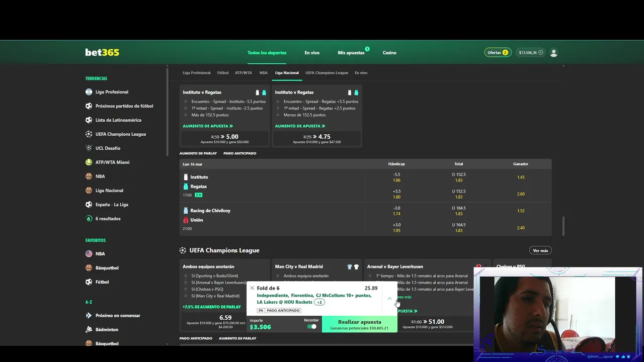
Task: Expand Aumento de apuesta on 5.00 Instituto card
Action: (208, 126)
